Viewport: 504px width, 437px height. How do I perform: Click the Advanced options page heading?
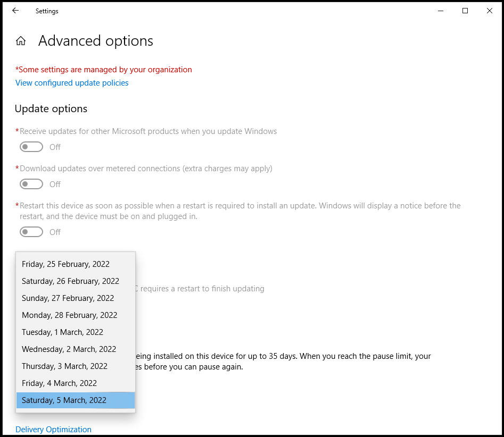click(x=96, y=41)
